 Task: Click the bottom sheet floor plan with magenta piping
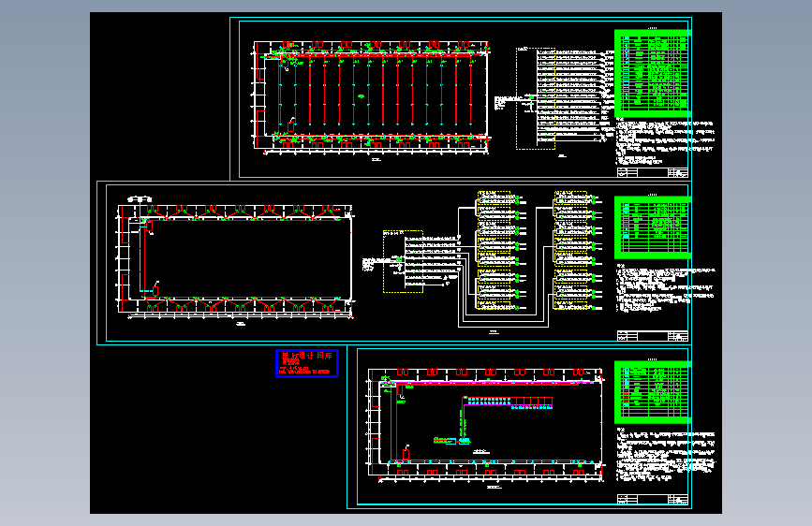pyautogui.click(x=485, y=425)
